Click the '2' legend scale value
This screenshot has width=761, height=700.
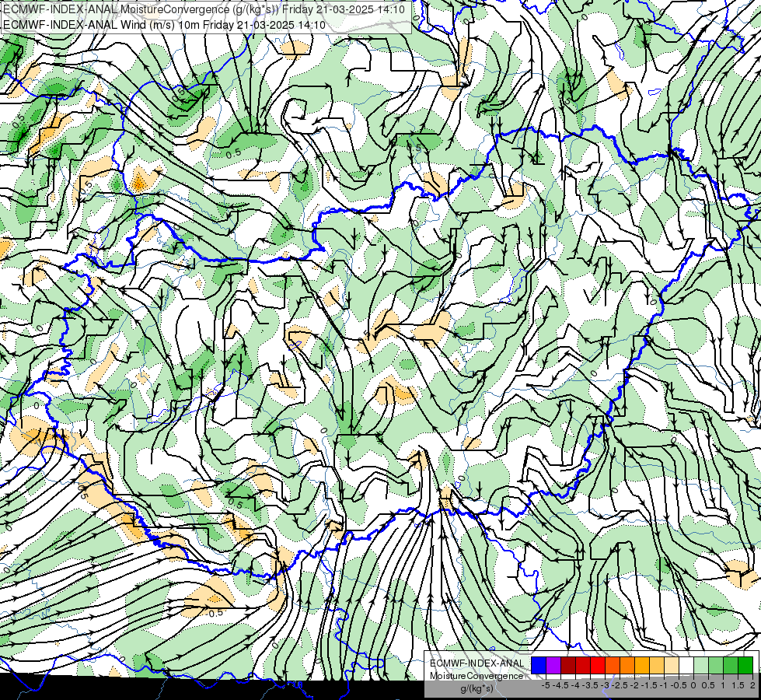[752, 685]
